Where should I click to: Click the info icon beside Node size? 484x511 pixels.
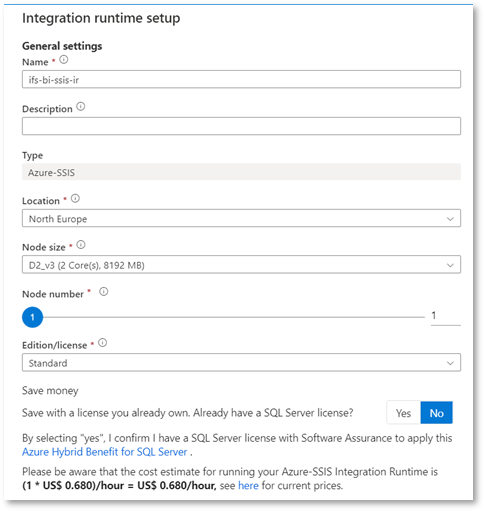click(81, 245)
